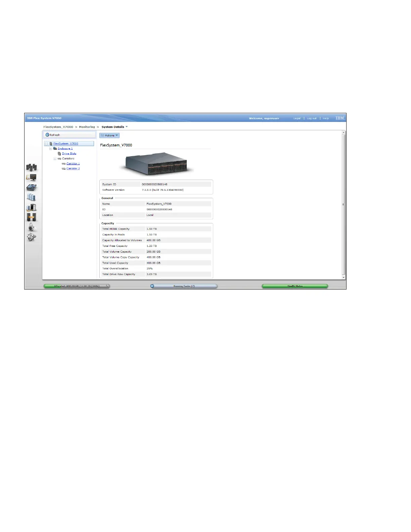Open the Access padlock sidebar icon

pos(32,227)
